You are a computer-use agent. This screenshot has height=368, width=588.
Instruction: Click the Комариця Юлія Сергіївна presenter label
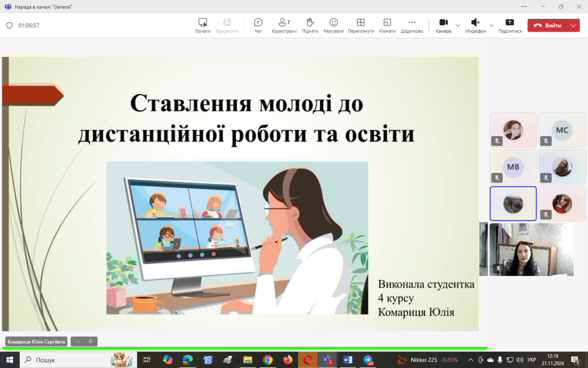[36, 341]
